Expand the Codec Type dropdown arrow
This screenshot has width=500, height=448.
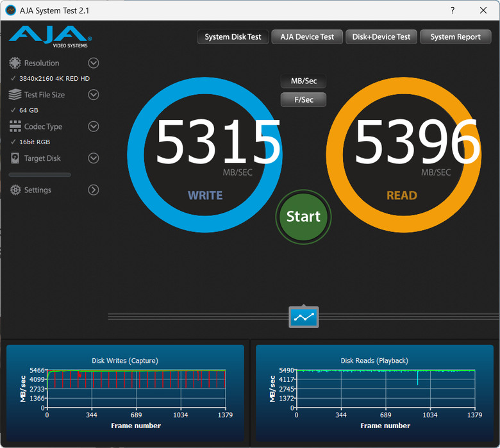(x=94, y=126)
